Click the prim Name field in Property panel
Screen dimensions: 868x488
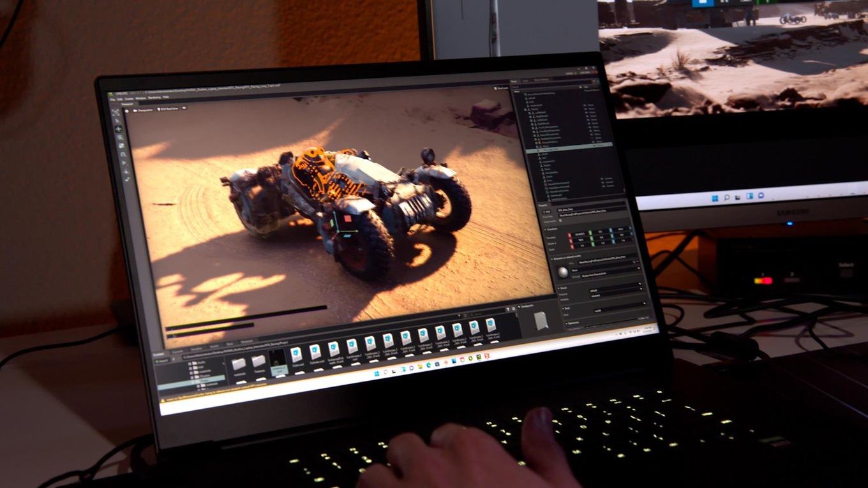[x=592, y=209]
